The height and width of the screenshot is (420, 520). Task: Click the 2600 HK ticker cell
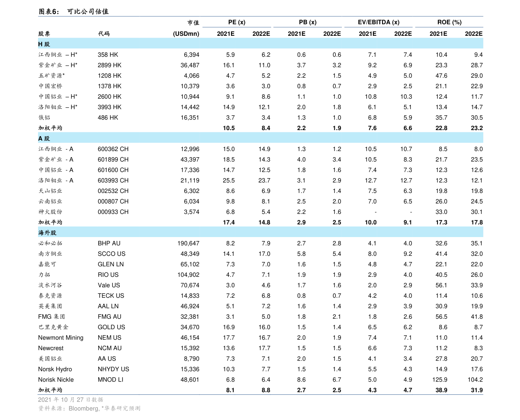point(110,97)
